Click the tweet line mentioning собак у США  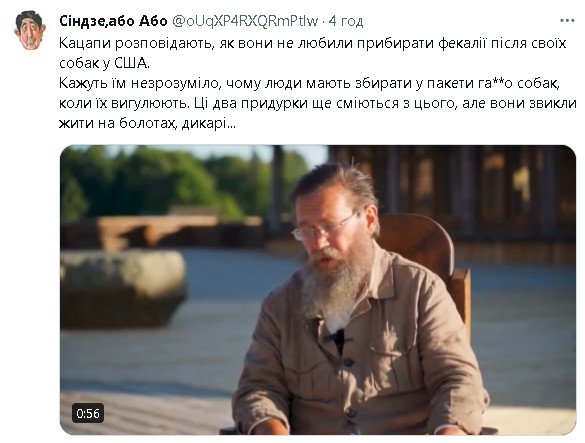click(104, 63)
